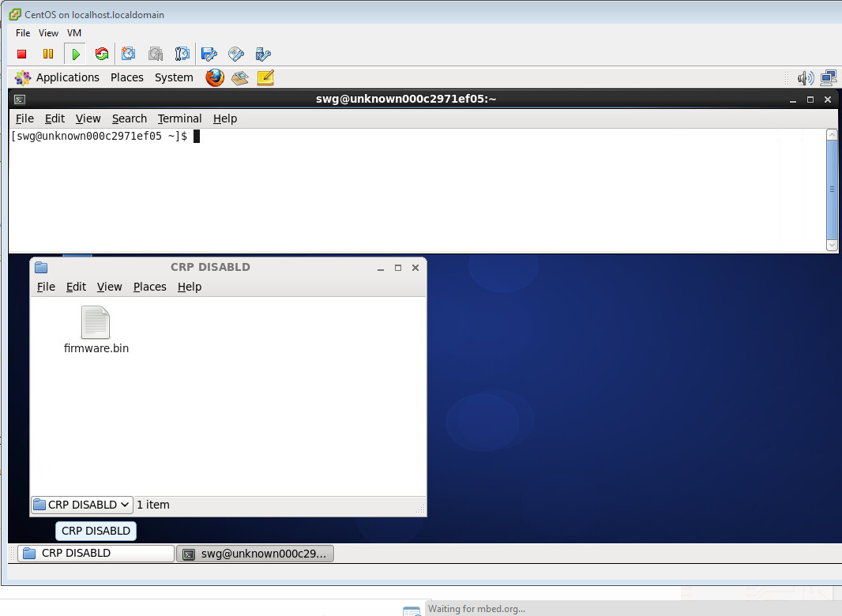Click the floppy drive settings icon
Screen dimensions: 842x616
click(x=209, y=54)
